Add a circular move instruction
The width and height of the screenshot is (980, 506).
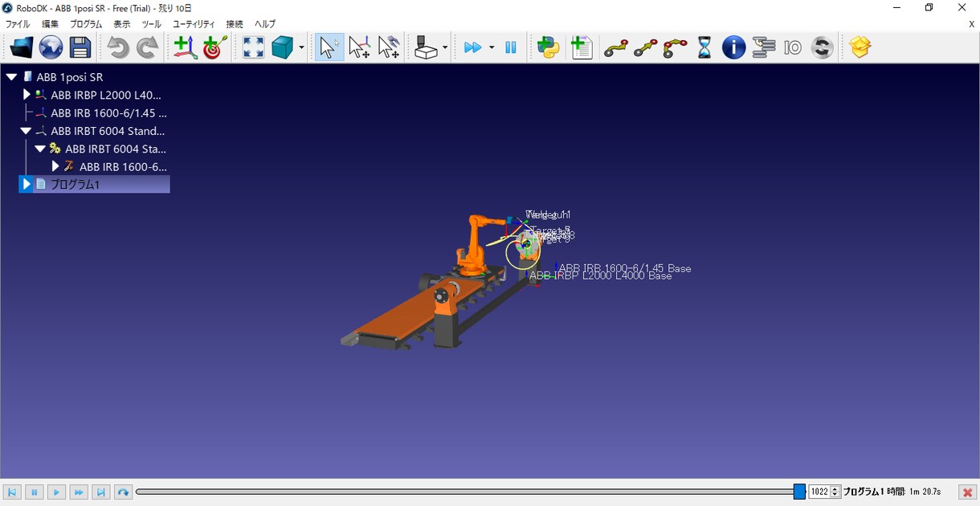[x=675, y=48]
